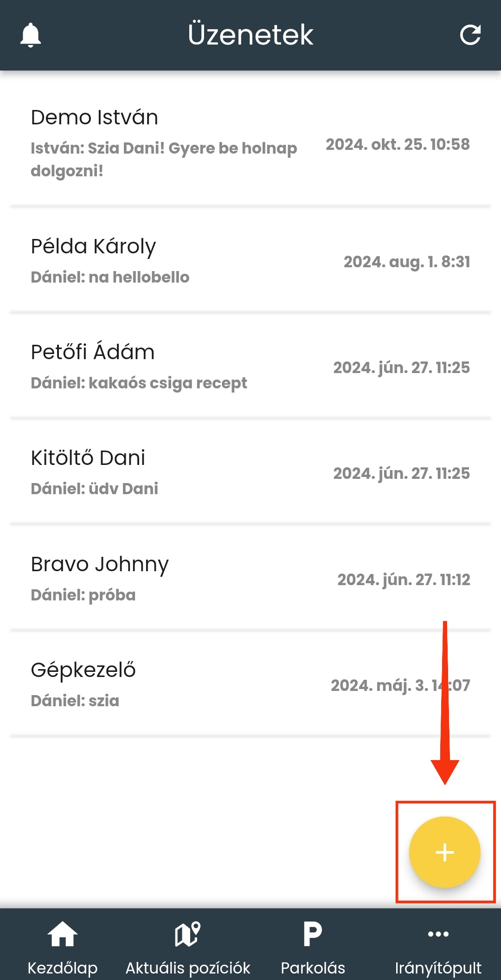Tap the notification bell icon

coord(31,35)
